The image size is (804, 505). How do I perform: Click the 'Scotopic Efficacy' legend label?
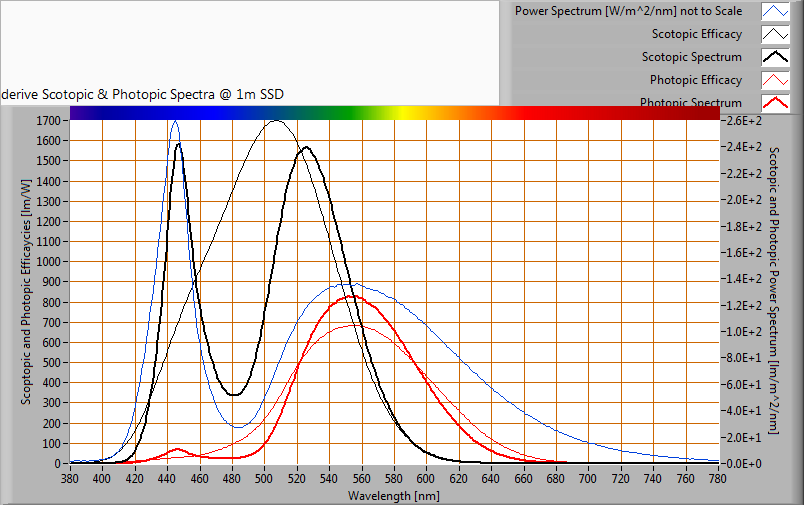click(696, 34)
